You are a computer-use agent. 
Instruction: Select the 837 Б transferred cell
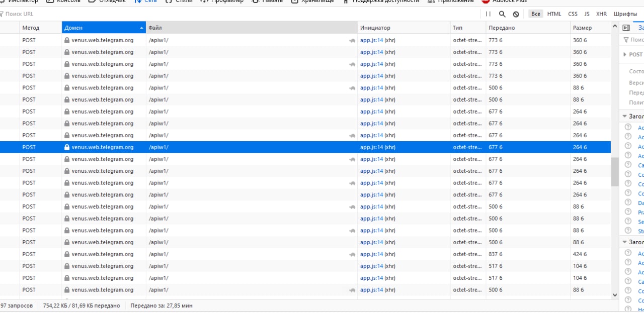coord(528,254)
